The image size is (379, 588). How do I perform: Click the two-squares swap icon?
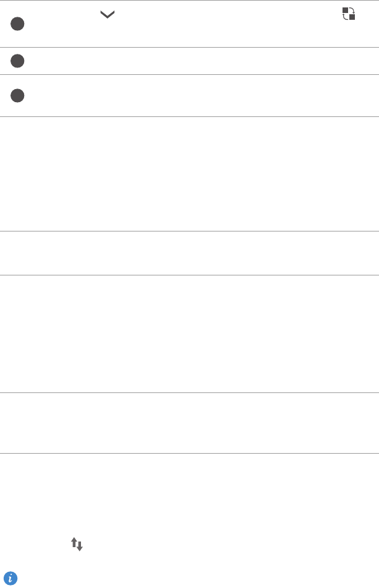click(349, 14)
